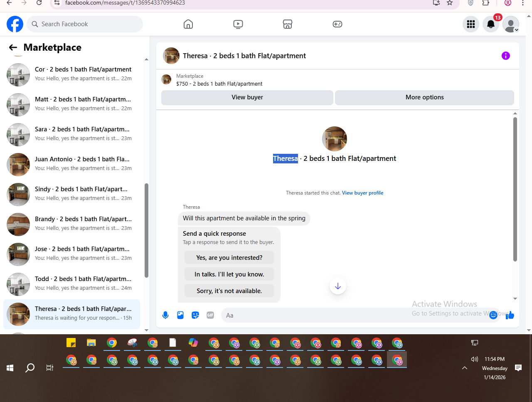Open the Video tab icon
Image resolution: width=532 pixels, height=402 pixels.
(238, 24)
